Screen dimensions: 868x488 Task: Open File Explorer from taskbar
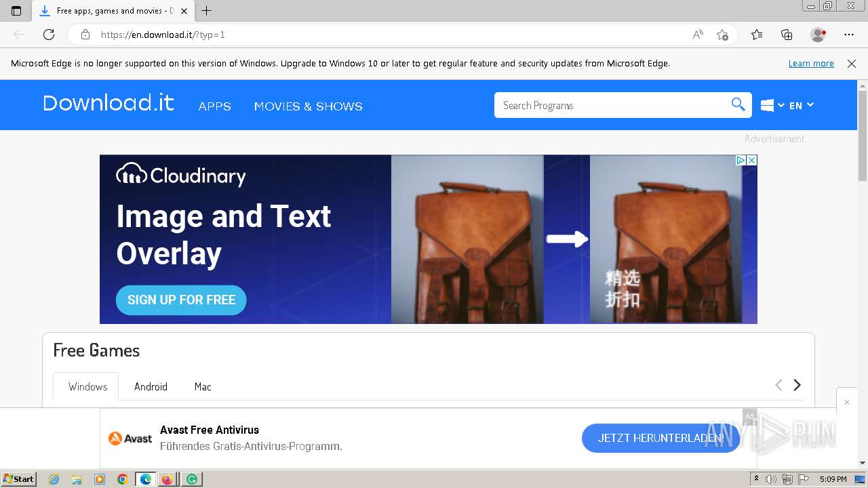click(77, 479)
